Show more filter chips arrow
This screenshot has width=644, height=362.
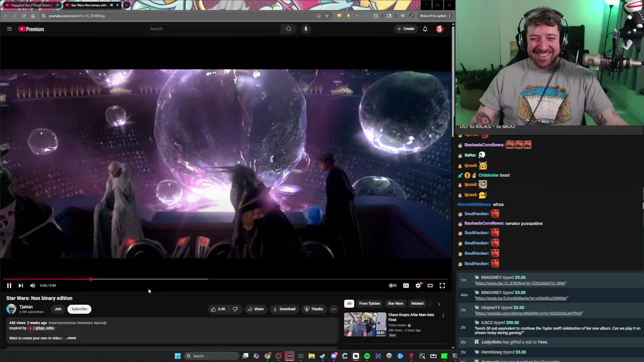tap(439, 304)
